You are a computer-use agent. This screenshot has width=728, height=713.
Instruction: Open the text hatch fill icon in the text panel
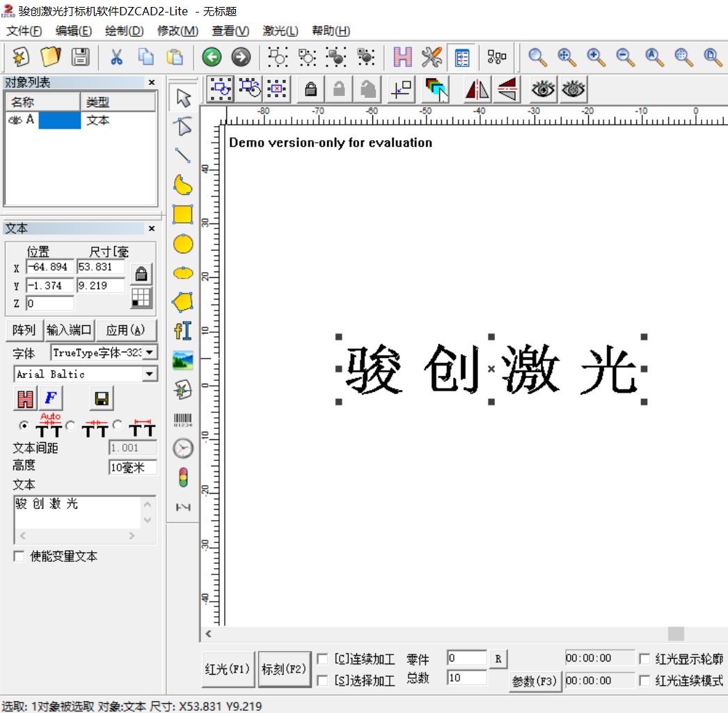25,398
